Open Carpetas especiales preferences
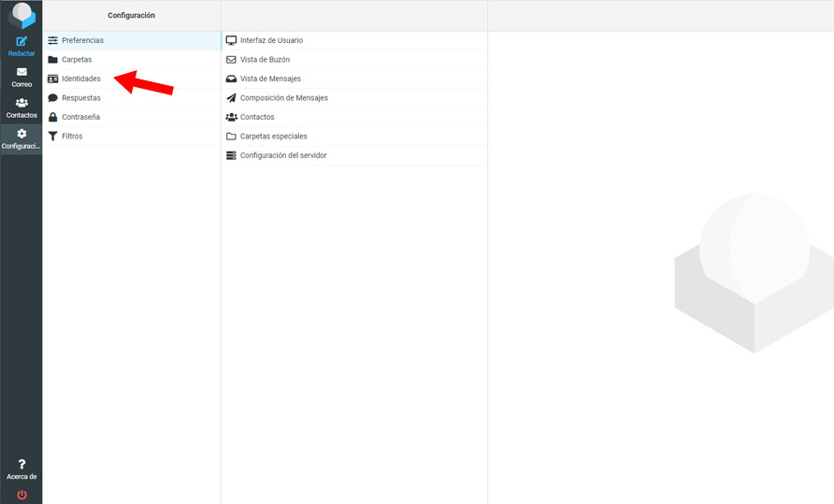This screenshot has width=834, height=504. [x=354, y=137]
